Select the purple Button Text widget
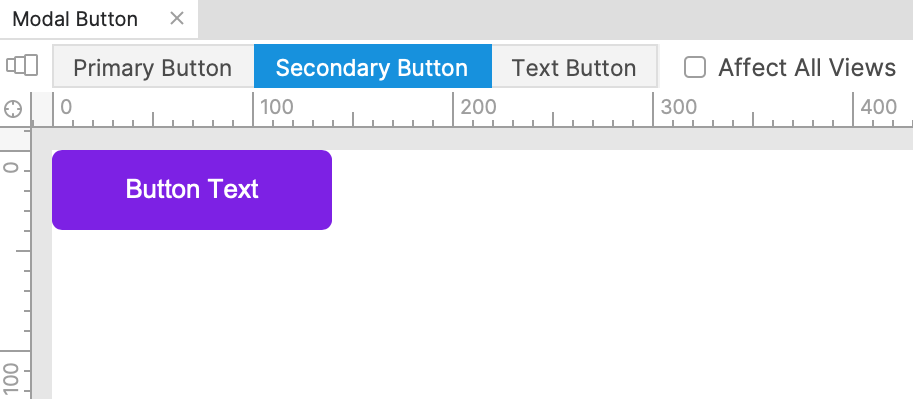The image size is (913, 399). [192, 190]
